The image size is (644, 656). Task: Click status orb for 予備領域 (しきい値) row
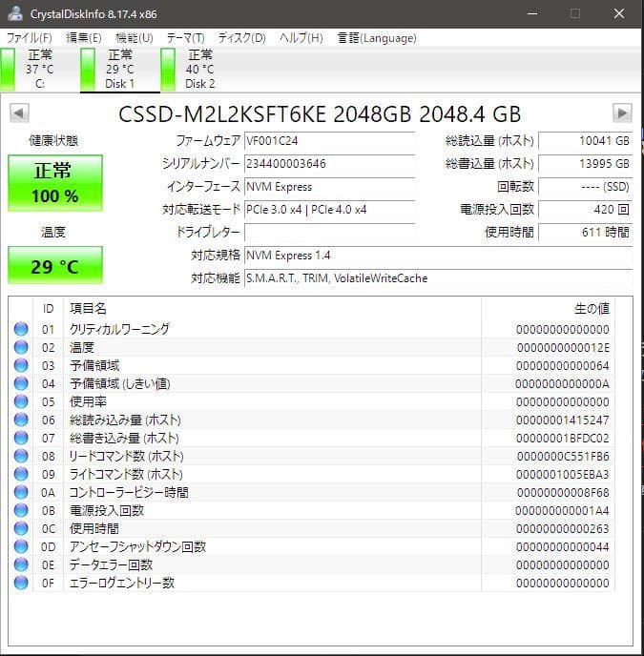tap(21, 383)
